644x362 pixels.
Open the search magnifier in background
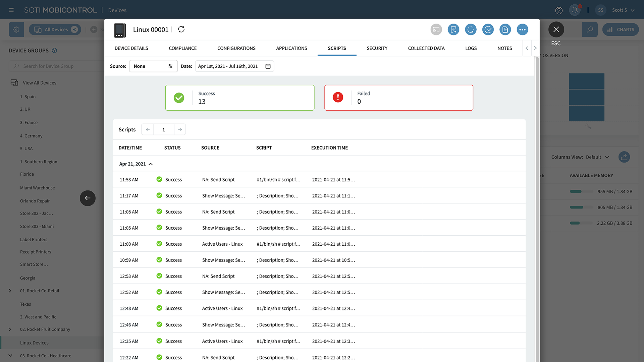[x=590, y=29]
